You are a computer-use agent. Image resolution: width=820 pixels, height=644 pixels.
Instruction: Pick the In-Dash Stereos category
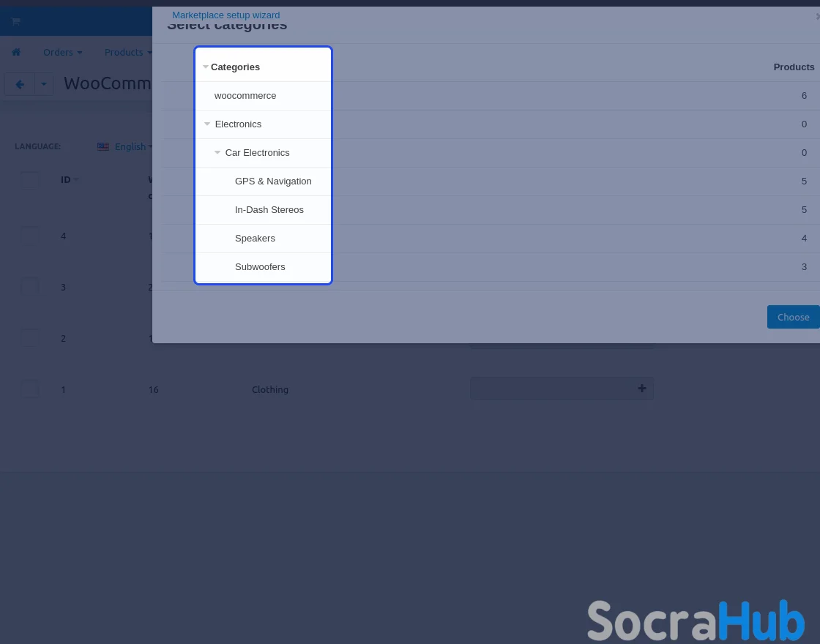269,209
